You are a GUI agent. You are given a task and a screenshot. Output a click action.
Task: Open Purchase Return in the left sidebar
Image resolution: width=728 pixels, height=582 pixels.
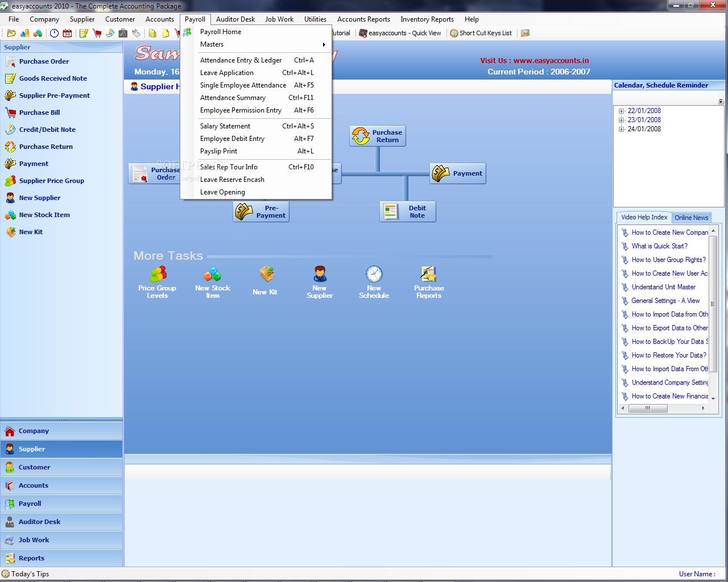45,147
